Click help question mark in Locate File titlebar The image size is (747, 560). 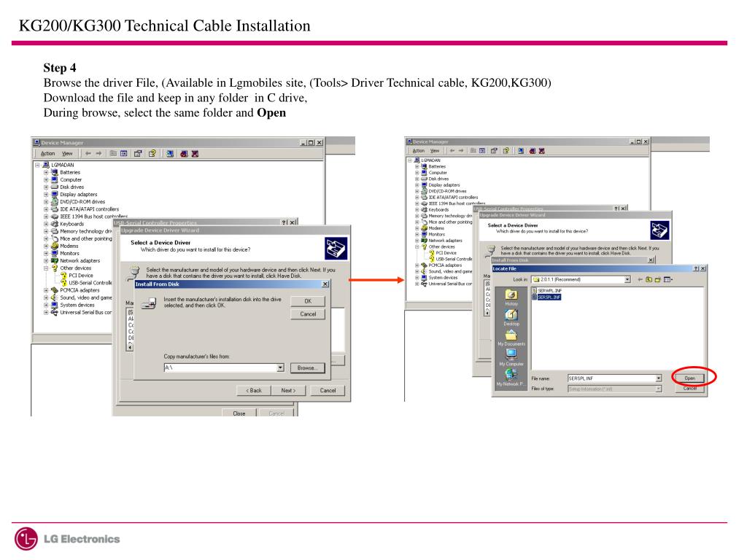(696, 268)
